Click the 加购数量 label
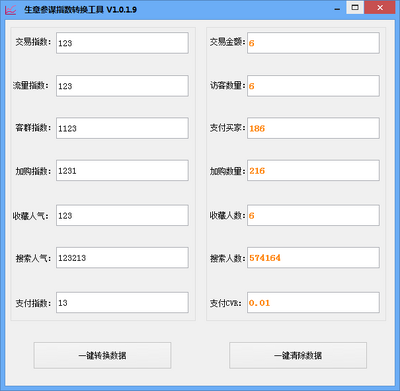Image resolution: width=400 pixels, height=391 pixels. 228,171
